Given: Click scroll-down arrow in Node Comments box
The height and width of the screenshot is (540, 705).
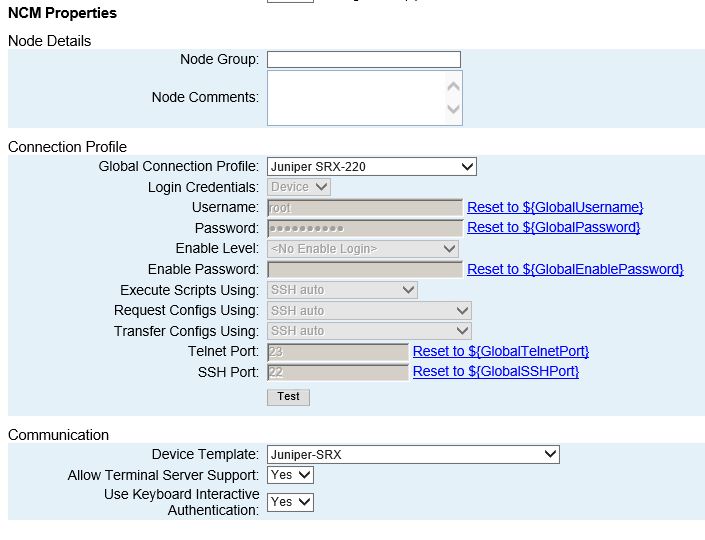Looking at the screenshot, I should pos(453,110).
